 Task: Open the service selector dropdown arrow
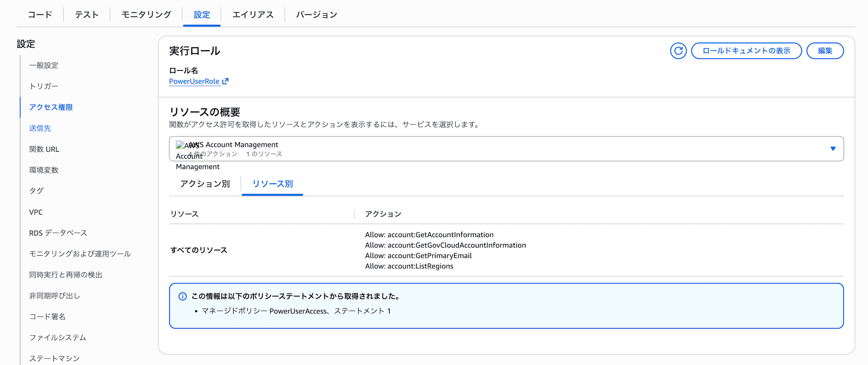click(833, 149)
